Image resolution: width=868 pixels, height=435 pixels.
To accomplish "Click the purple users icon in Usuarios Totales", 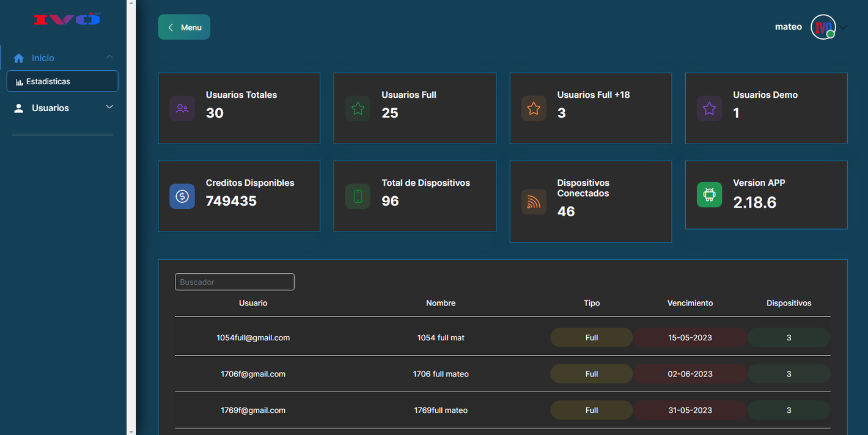I will 182,109.
